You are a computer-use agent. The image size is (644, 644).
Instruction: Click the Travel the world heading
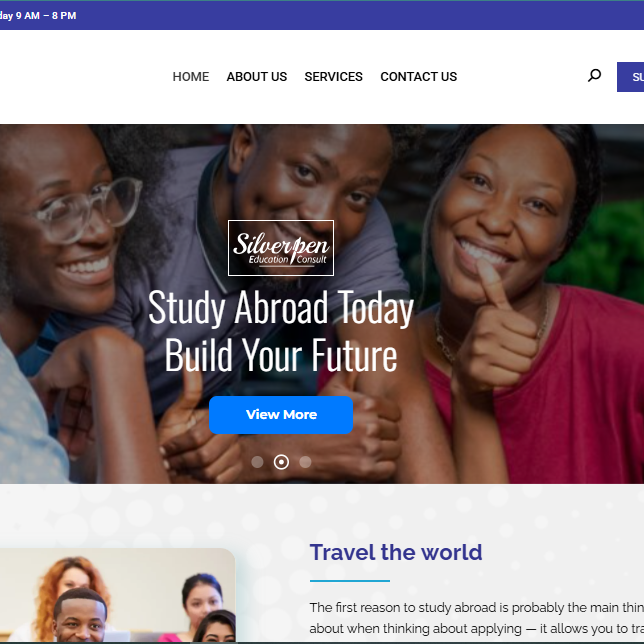point(396,552)
